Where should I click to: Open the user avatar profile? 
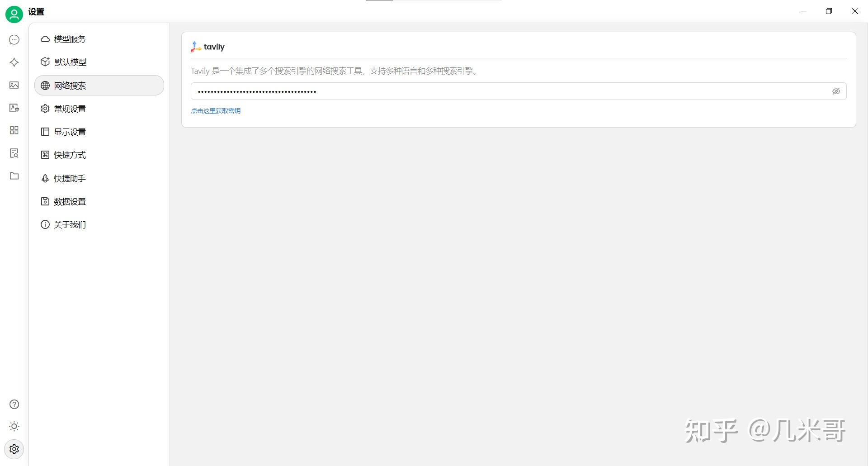[x=14, y=14]
